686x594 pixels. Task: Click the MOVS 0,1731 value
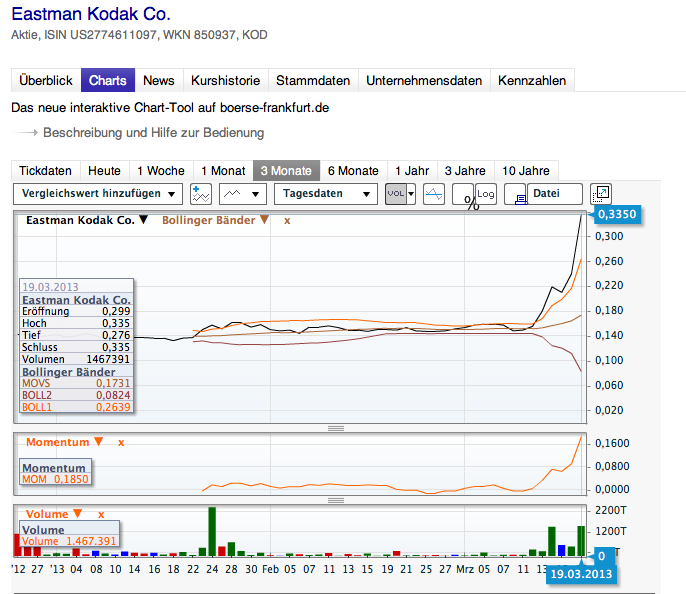pyautogui.click(x=113, y=383)
